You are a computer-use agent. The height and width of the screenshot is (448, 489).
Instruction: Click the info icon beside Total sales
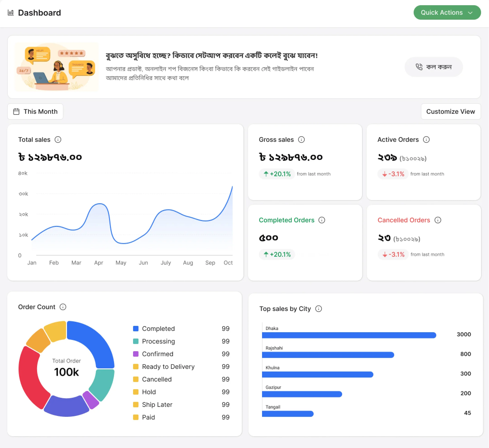[58, 140]
